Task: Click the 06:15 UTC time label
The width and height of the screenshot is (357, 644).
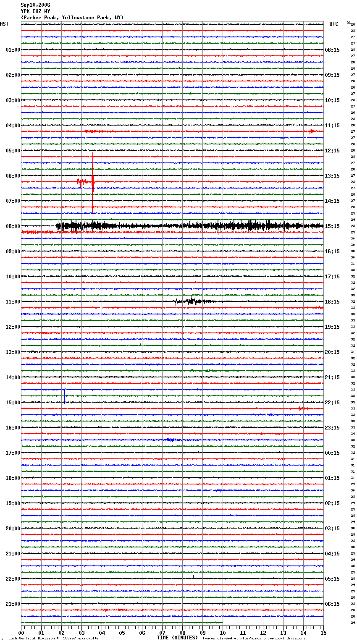Action: (x=332, y=604)
